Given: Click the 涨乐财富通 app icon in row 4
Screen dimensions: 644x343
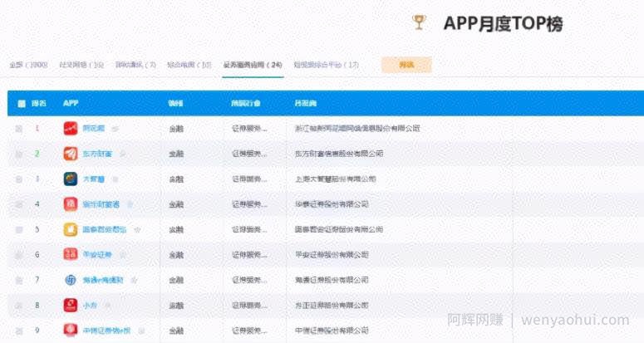Looking at the screenshot, I should click(71, 204).
